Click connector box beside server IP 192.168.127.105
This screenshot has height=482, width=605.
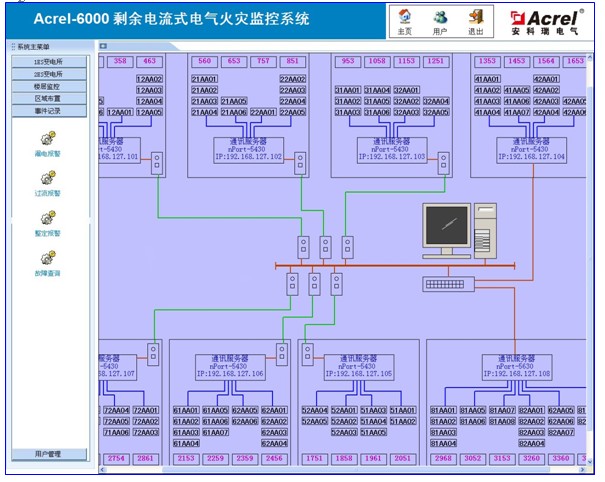[308, 353]
